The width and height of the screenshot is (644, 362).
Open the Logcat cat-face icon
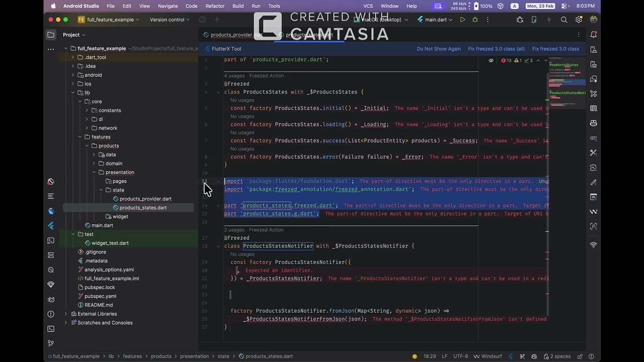[x=51, y=300]
